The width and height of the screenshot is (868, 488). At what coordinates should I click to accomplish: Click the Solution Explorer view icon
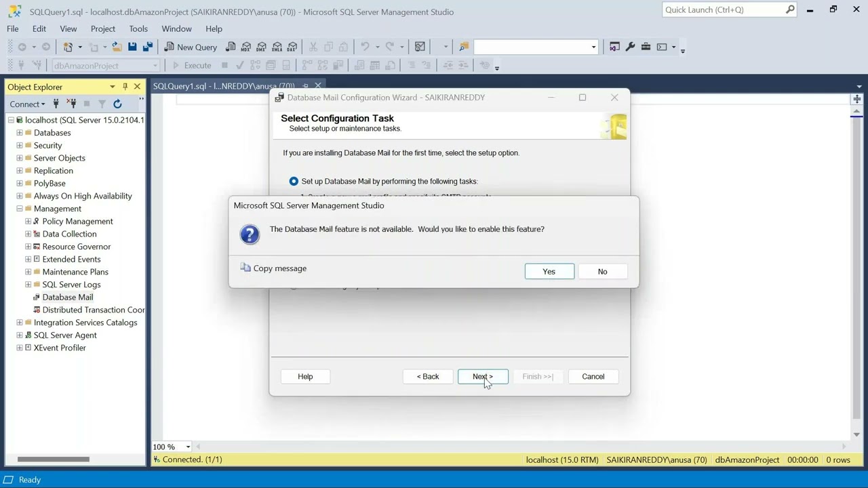click(614, 47)
